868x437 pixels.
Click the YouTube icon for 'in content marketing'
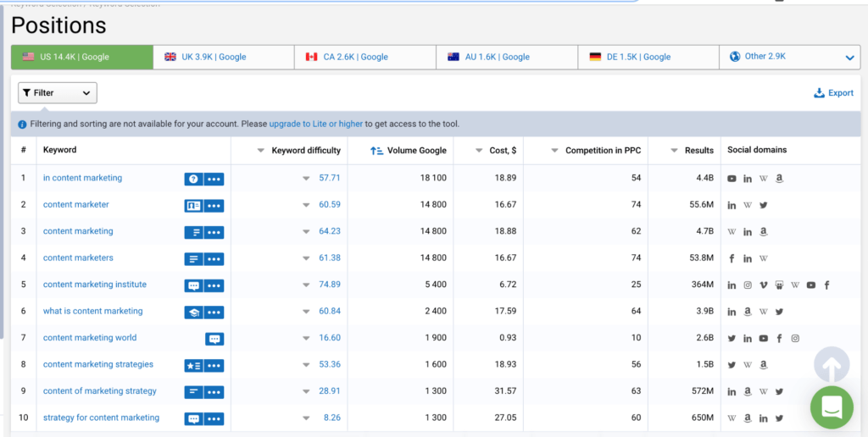coord(732,179)
